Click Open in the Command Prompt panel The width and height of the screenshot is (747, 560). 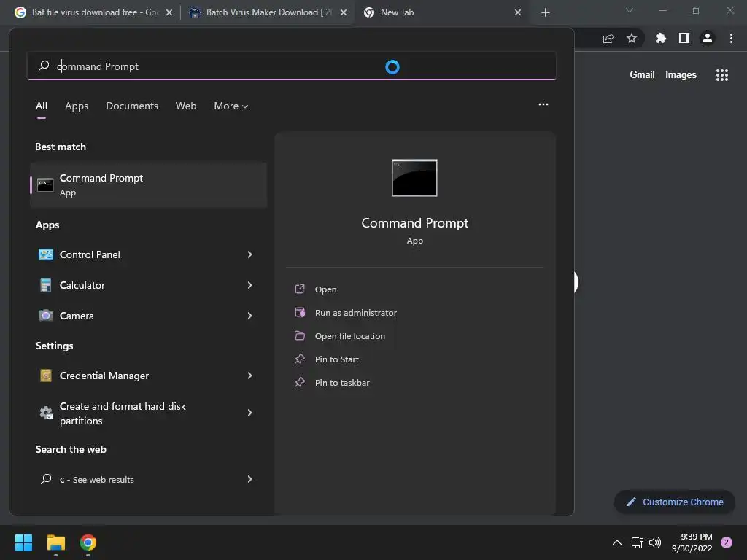(325, 289)
